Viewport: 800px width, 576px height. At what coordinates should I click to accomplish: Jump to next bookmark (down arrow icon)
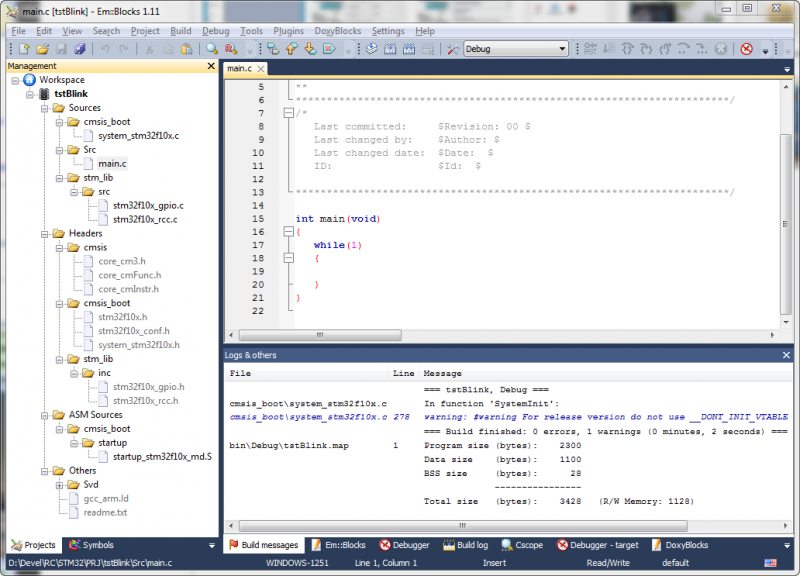310,49
